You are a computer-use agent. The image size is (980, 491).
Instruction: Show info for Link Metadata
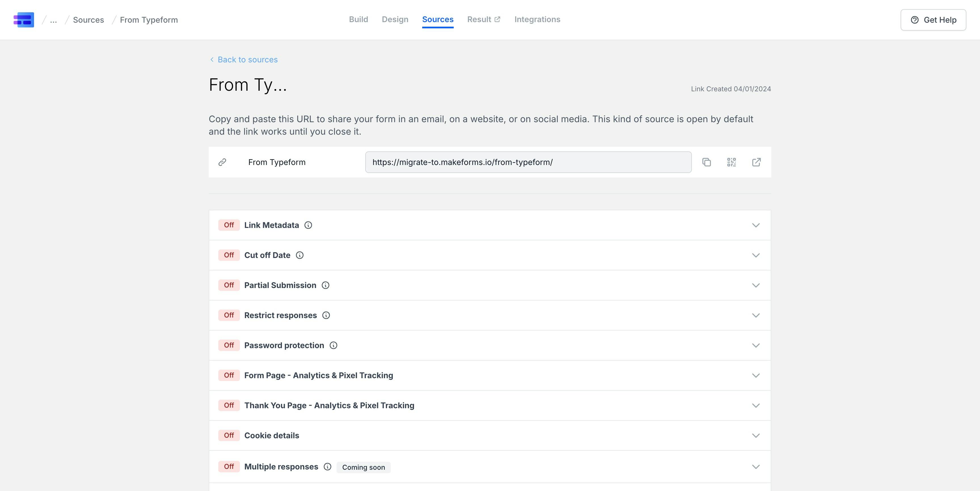pos(308,225)
